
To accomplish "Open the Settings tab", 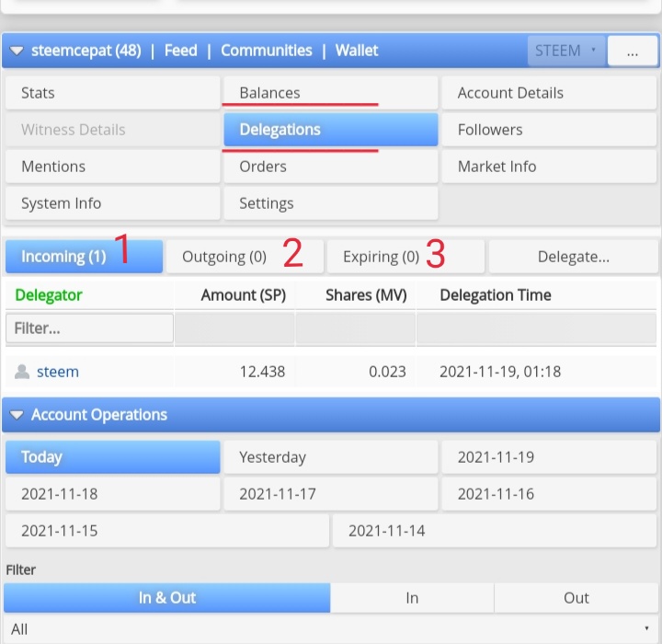I will point(331,203).
